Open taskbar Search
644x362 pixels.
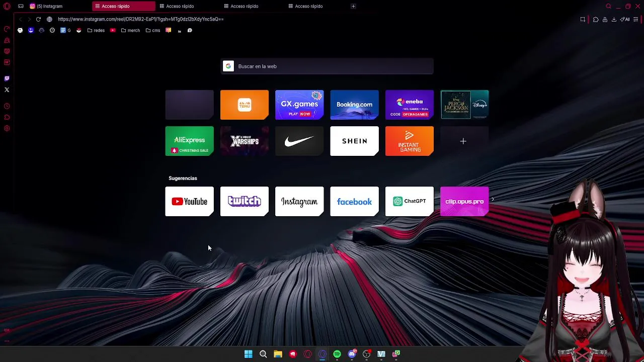click(263, 354)
